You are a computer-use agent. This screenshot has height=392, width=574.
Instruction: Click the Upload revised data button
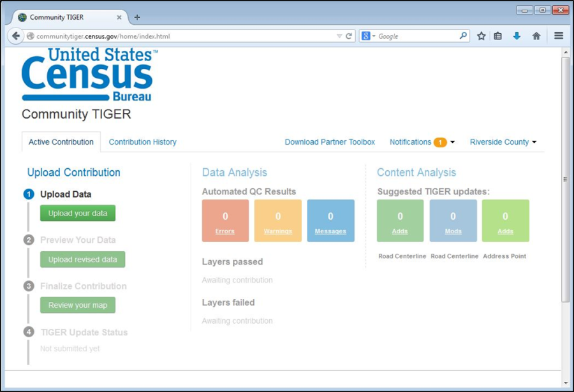point(83,259)
